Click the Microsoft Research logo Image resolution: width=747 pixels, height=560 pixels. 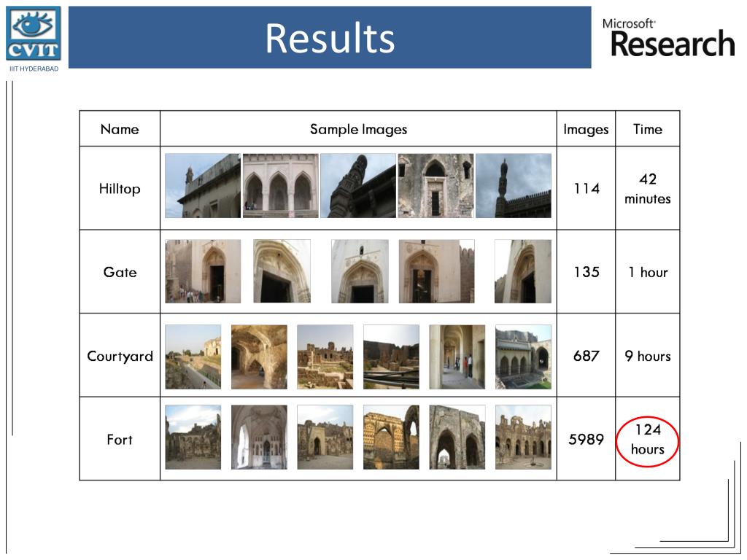point(669,38)
